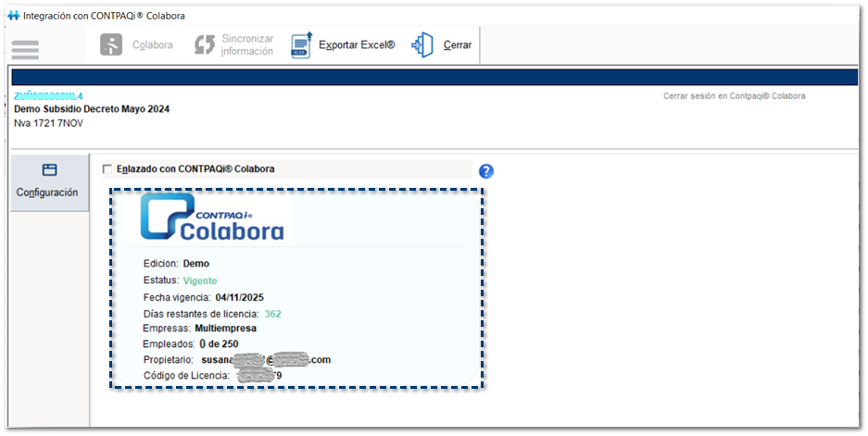The width and height of the screenshot is (868, 436).
Task: Click the Cerrar toolbar label
Action: [x=458, y=44]
